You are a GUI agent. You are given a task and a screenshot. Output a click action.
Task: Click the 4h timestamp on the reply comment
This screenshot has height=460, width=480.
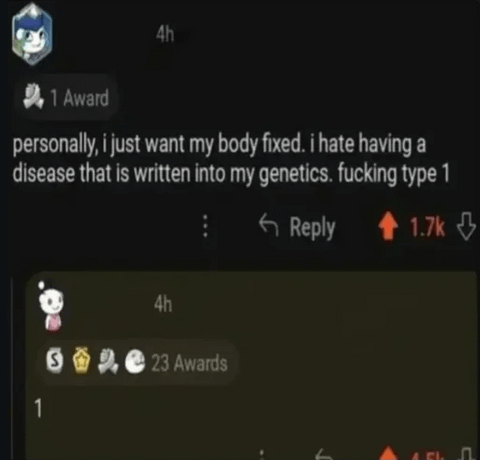click(x=163, y=304)
